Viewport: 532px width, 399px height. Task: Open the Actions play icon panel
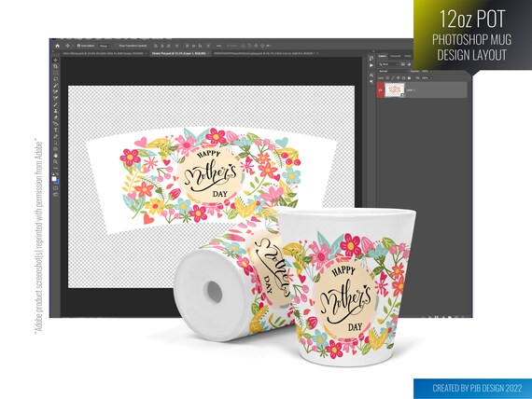[x=371, y=65]
